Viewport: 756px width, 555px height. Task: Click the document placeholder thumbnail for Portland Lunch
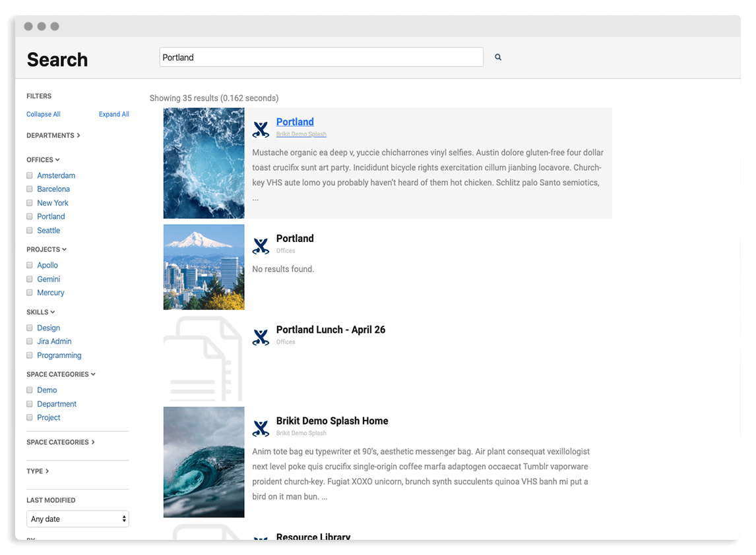(204, 359)
